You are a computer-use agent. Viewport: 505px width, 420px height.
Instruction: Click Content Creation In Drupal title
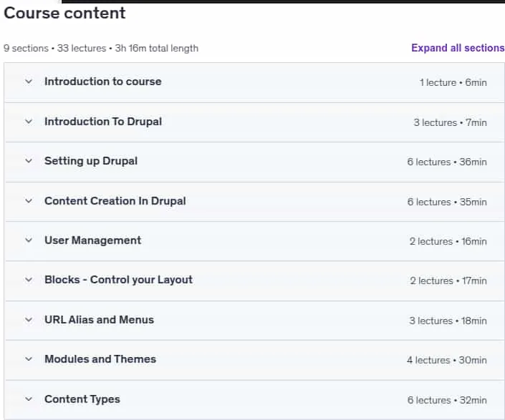(115, 201)
